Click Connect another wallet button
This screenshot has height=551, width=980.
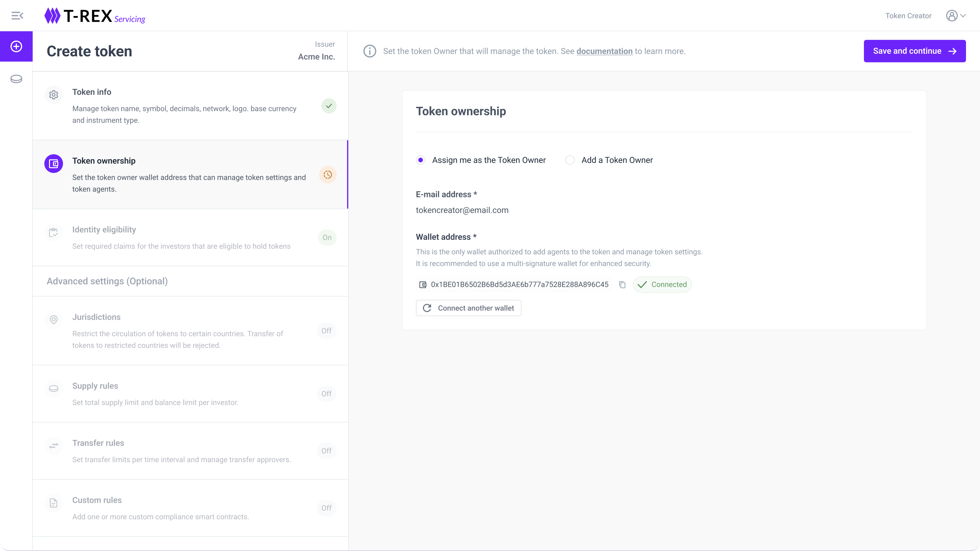pos(468,308)
